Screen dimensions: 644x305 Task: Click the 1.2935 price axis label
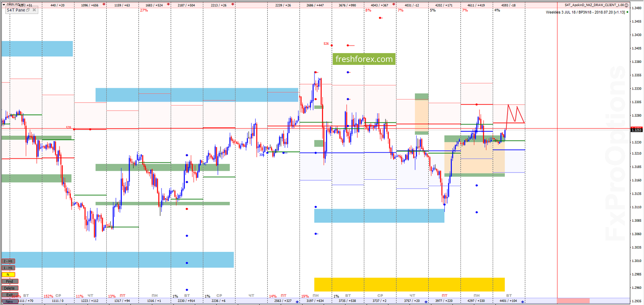637,301
